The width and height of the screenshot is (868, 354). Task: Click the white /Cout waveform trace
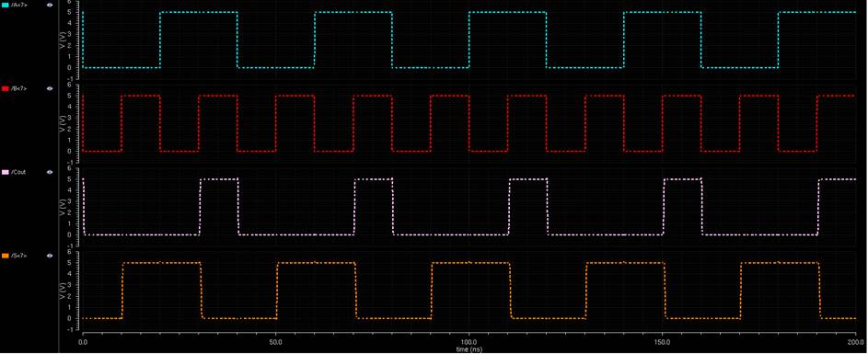pyautogui.click(x=219, y=178)
